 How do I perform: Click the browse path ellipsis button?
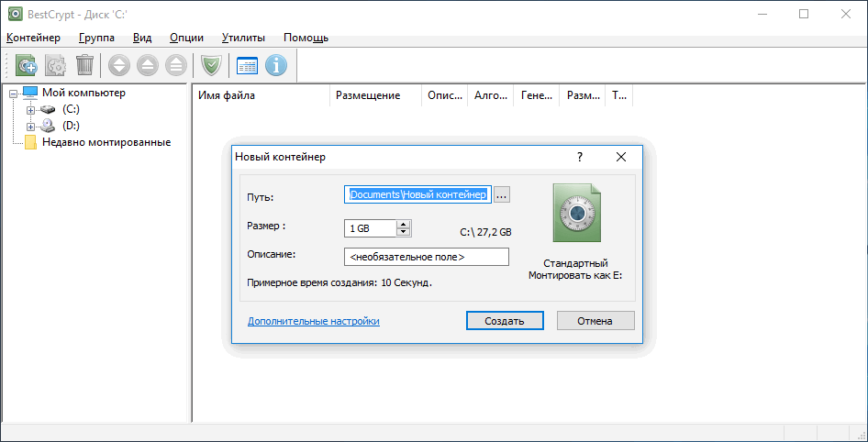pyautogui.click(x=502, y=194)
